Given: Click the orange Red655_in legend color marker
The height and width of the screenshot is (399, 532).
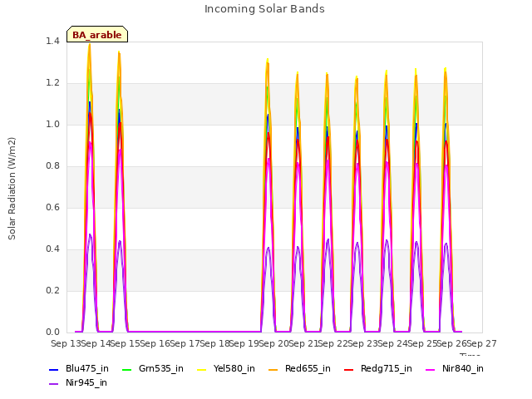Looking at the screenshot, I should pos(273,369).
